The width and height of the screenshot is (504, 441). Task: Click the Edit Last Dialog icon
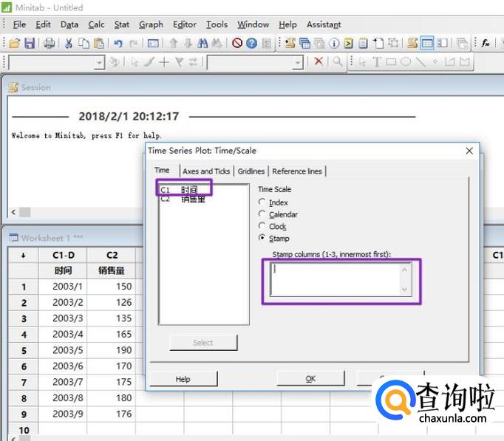(x=153, y=43)
